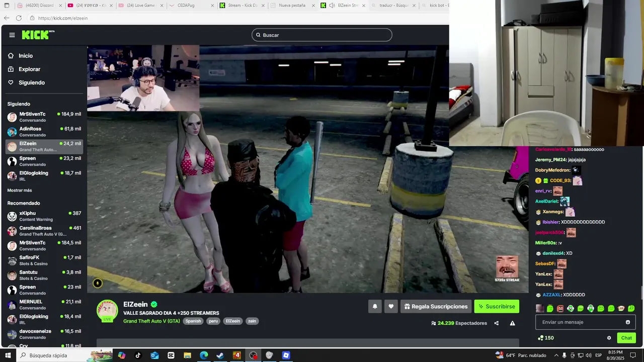Image resolution: width=644 pixels, height=362 pixels.
Task: Click the round overlay button on video
Action: click(98, 283)
